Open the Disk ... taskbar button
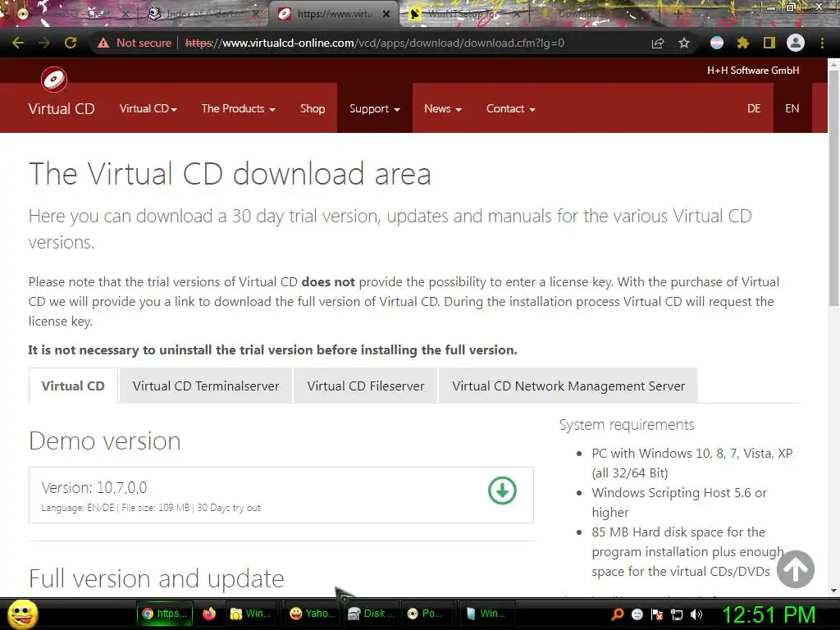Image resolution: width=840 pixels, height=630 pixels. coord(371,614)
